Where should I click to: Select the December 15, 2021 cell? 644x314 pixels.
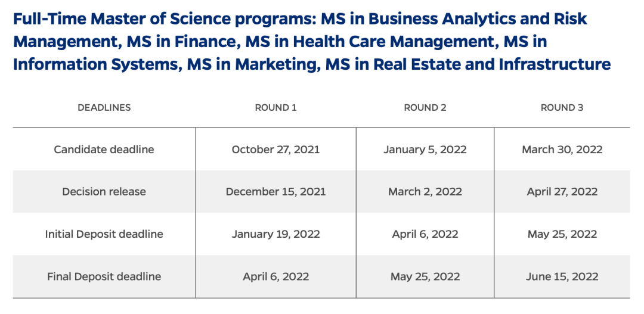pyautogui.click(x=275, y=192)
